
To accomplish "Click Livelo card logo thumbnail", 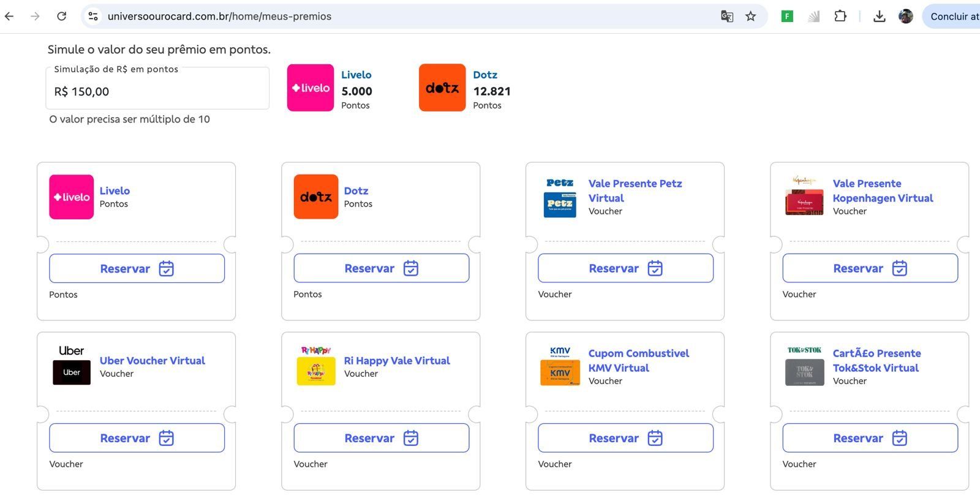I will point(72,197).
